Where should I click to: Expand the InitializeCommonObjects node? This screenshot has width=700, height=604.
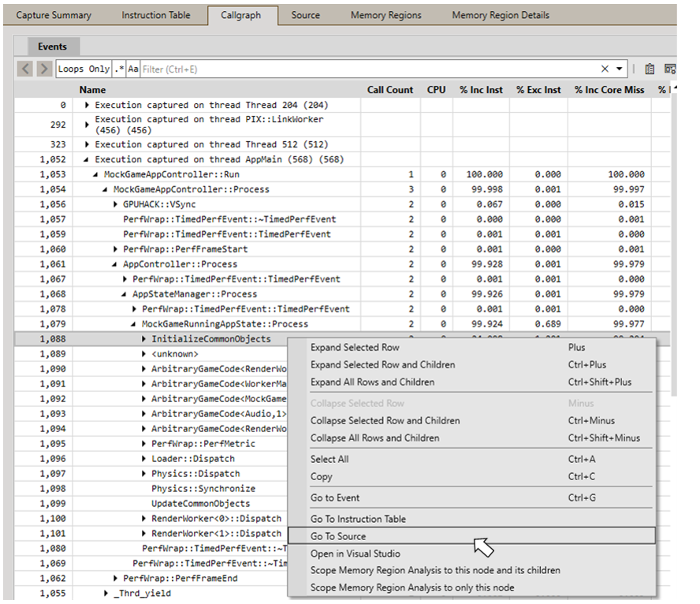(x=143, y=339)
